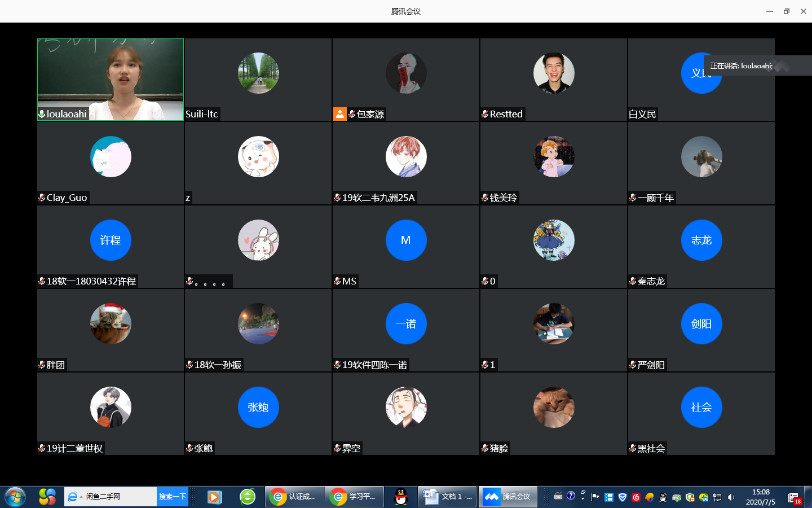Click the 正在讲话 speaking indicator banner
This screenshot has width=812, height=508.
[741, 66]
